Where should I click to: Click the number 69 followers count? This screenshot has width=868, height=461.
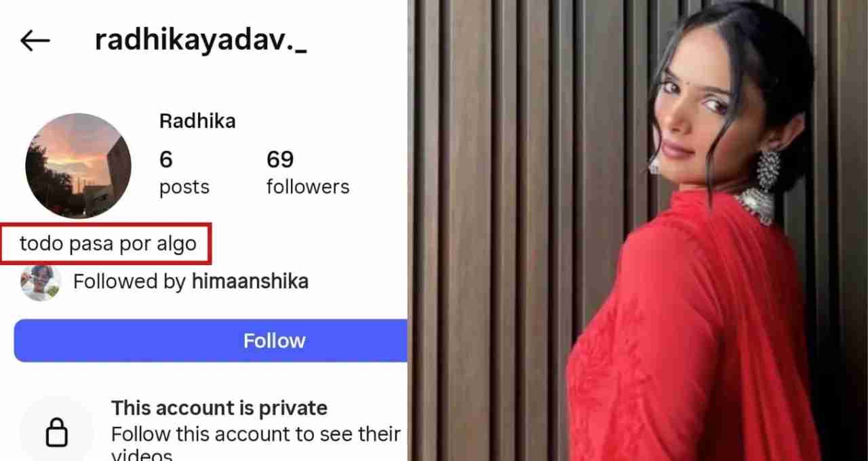click(280, 160)
